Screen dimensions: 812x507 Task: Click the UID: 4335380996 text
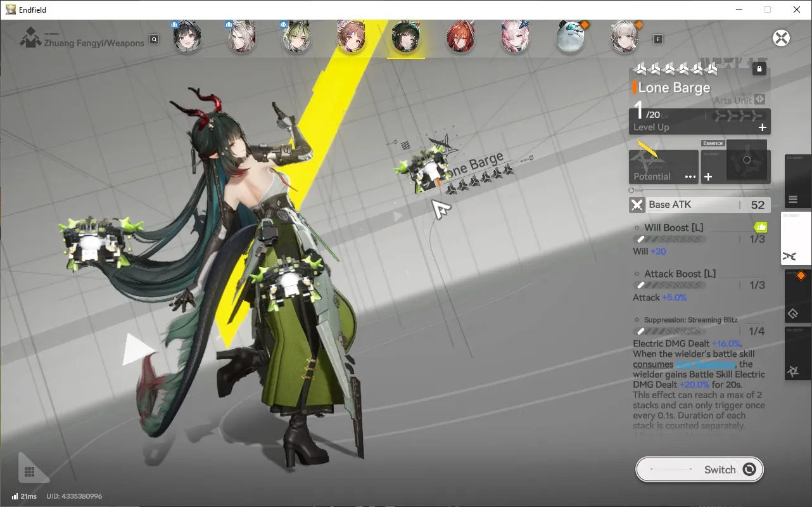[x=74, y=496]
